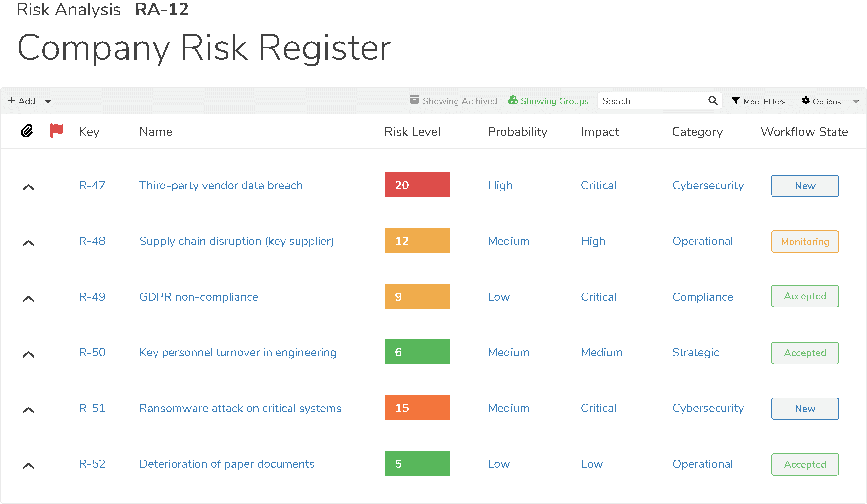Click the plus Add icon
Image resolution: width=867 pixels, height=504 pixels.
click(11, 100)
